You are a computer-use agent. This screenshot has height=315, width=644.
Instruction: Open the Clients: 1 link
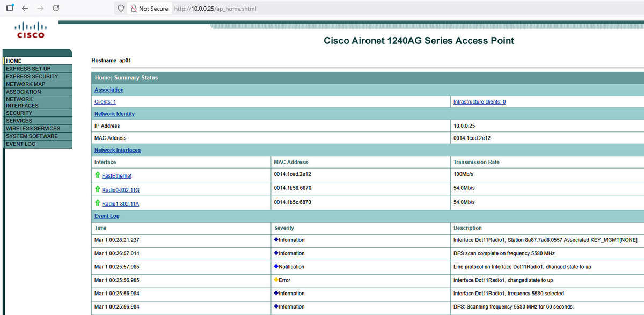105,101
